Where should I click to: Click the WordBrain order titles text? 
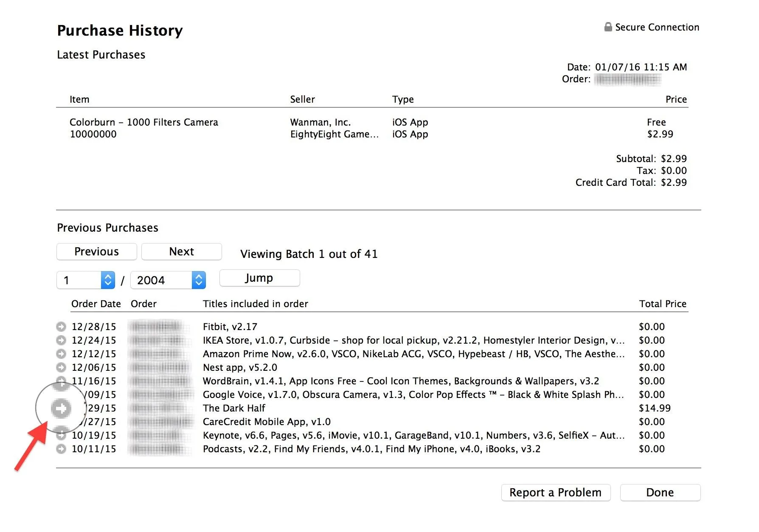pyautogui.click(x=400, y=381)
